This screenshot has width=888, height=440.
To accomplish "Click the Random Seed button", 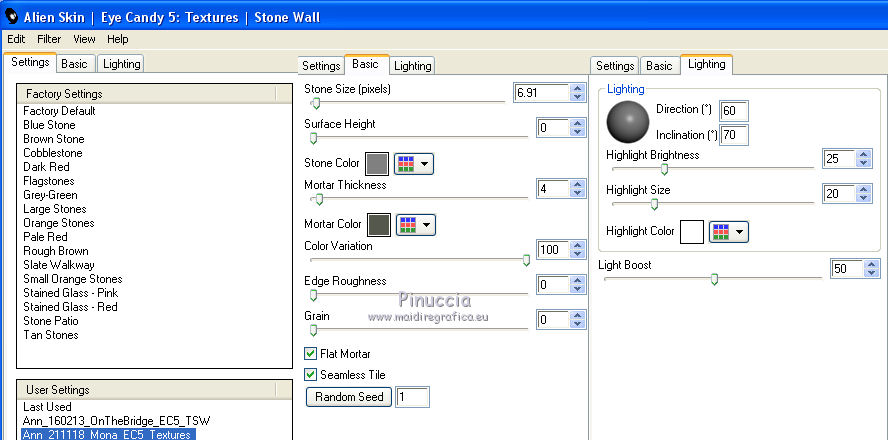I will [x=349, y=397].
